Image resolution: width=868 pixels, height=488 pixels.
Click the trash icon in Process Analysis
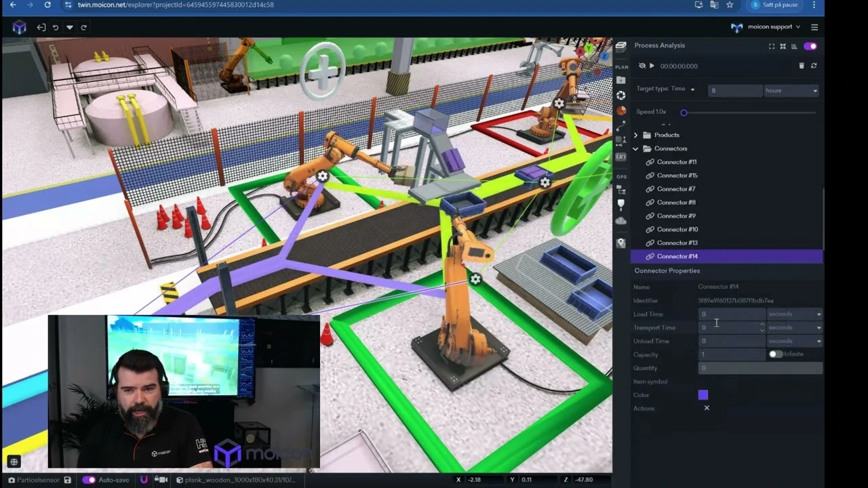pos(802,66)
